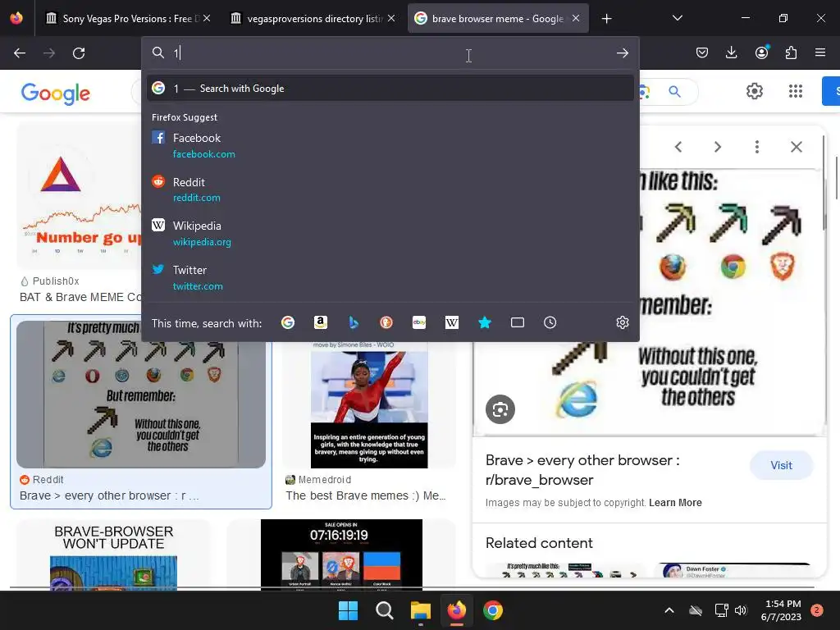
Task: Open Windows taskbar Search
Action: pos(384,610)
